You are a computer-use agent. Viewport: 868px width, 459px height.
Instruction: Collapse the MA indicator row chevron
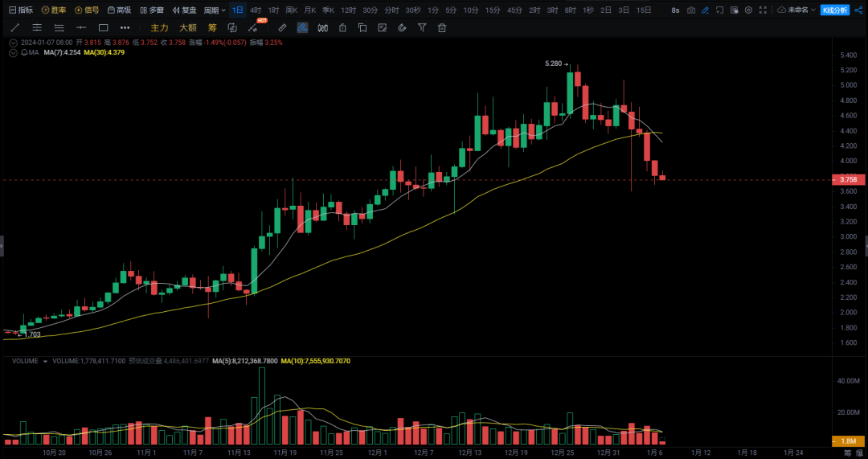(x=14, y=52)
